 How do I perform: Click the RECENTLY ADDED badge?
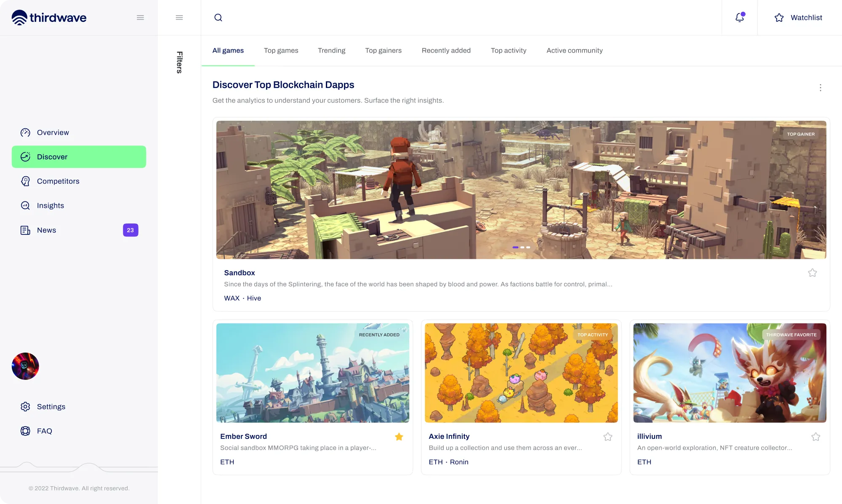coord(379,335)
